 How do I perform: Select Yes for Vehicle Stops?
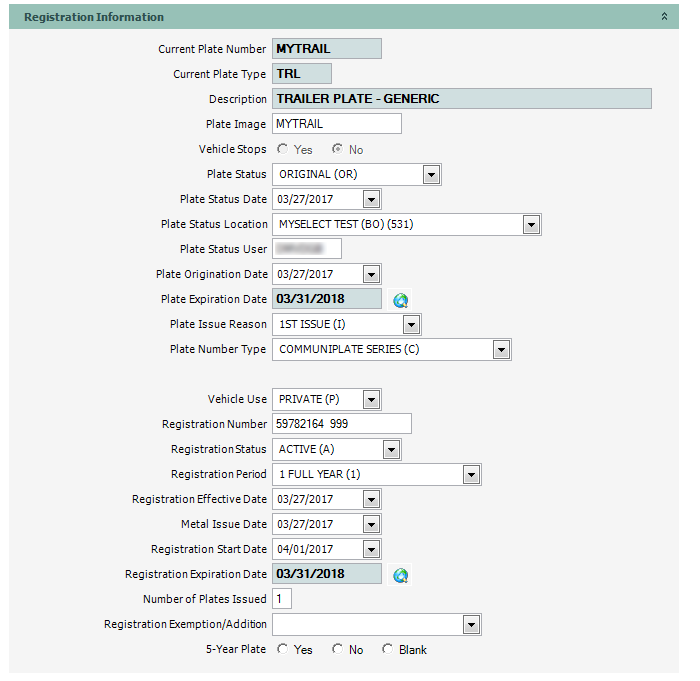283,149
